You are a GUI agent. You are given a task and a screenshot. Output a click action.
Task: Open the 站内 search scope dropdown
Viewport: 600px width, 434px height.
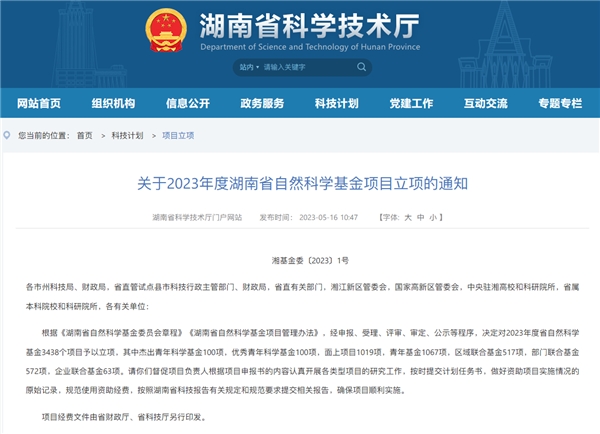coord(249,67)
